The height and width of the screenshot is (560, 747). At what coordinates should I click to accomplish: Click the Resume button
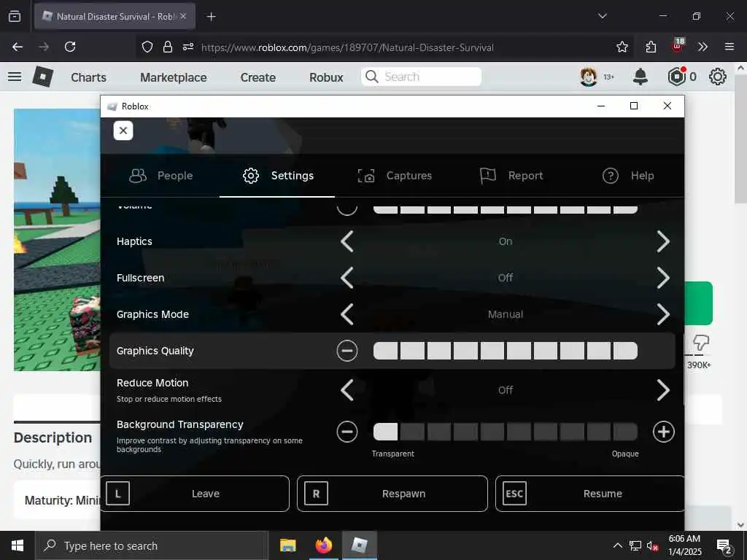click(x=589, y=494)
